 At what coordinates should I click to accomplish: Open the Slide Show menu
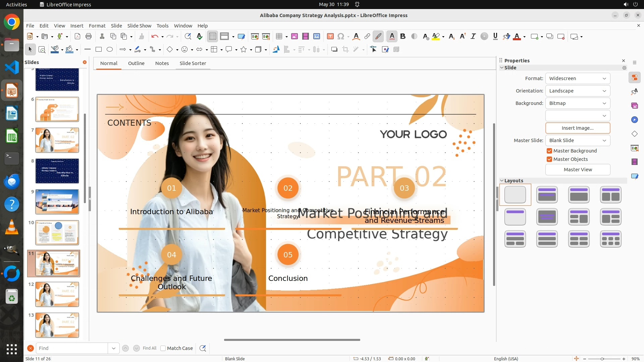coord(139,26)
